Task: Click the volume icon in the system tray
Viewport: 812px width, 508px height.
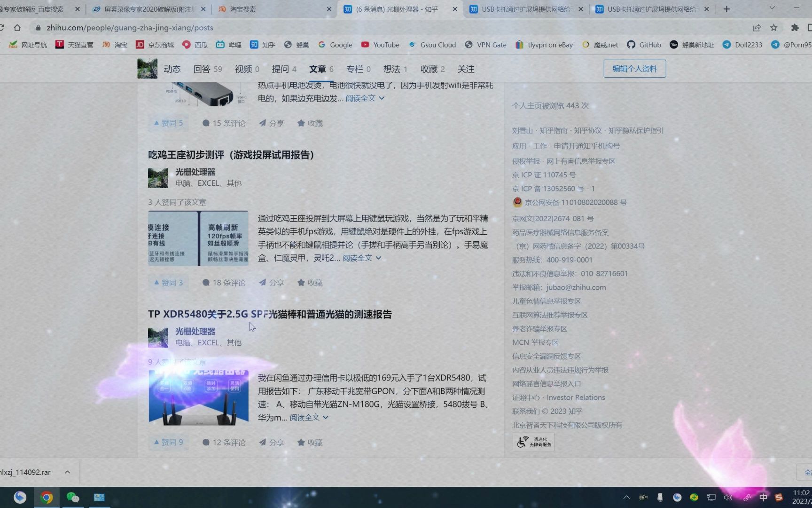Action: pyautogui.click(x=728, y=497)
